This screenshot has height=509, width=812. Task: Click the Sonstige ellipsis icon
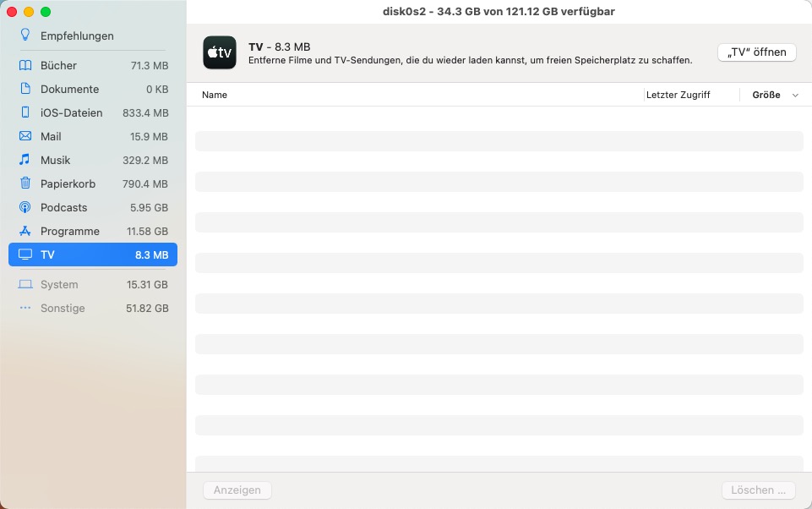(25, 308)
